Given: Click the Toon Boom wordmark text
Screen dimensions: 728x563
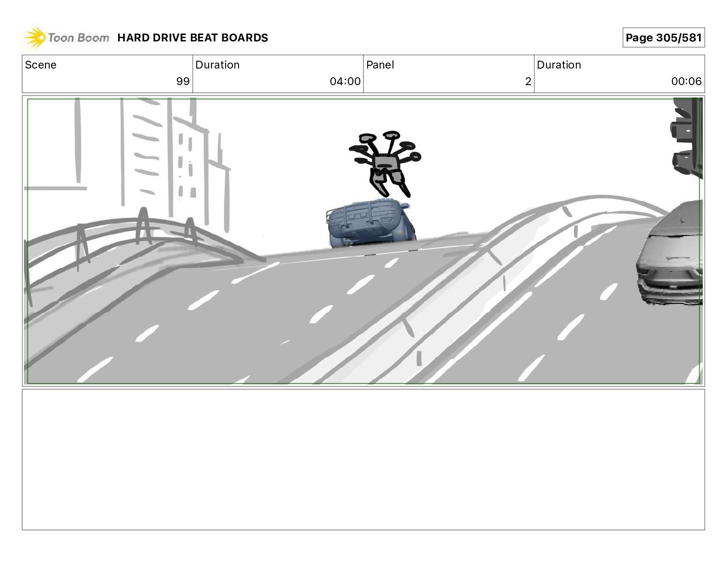Looking at the screenshot, I should pyautogui.click(x=79, y=38).
